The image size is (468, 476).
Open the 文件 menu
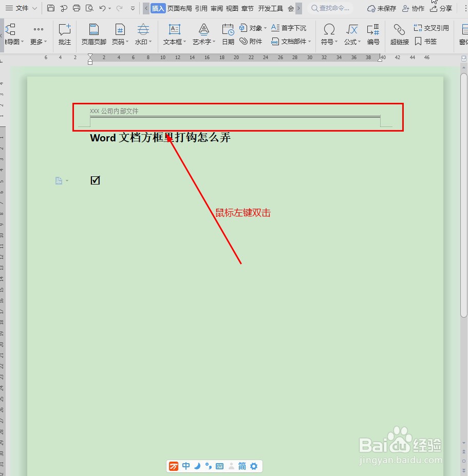(21, 8)
